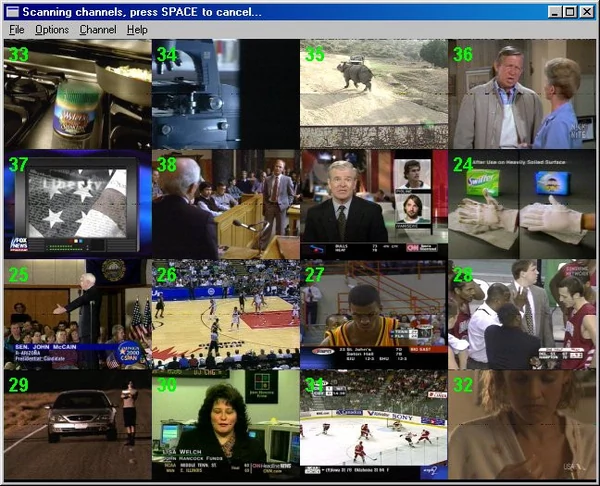Minimize the channel scanning window
Viewport: 600px width, 486px height.
pos(554,12)
